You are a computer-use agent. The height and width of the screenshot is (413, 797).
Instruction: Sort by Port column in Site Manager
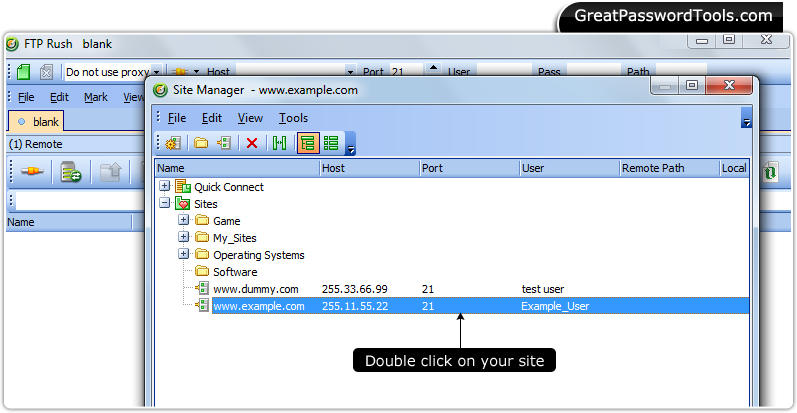(x=470, y=168)
